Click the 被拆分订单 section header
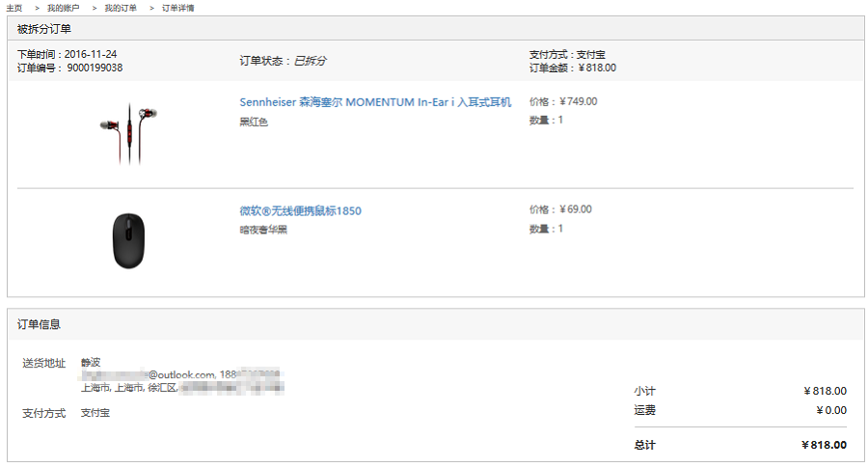The height and width of the screenshot is (467, 868). pos(44,29)
